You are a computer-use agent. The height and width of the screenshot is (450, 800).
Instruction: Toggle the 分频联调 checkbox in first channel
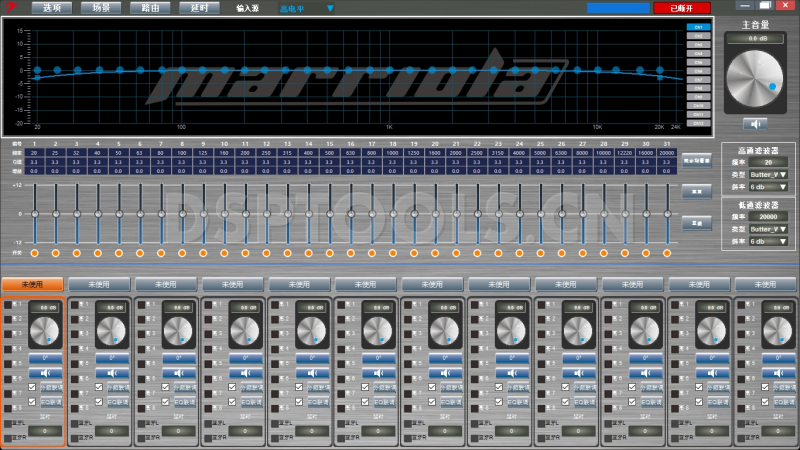pos(31,387)
